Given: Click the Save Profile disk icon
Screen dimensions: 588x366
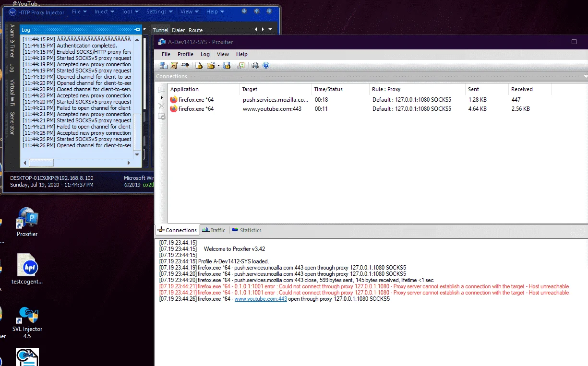Looking at the screenshot, I should [227, 65].
